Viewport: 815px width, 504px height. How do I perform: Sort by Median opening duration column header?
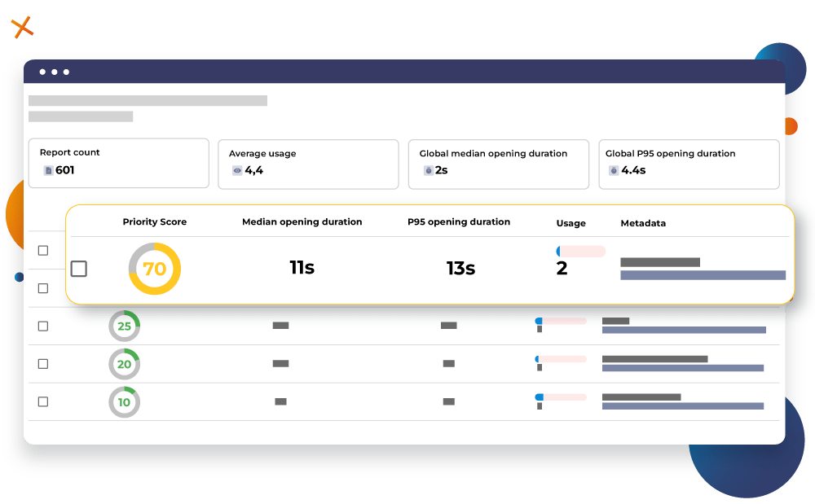click(x=302, y=221)
